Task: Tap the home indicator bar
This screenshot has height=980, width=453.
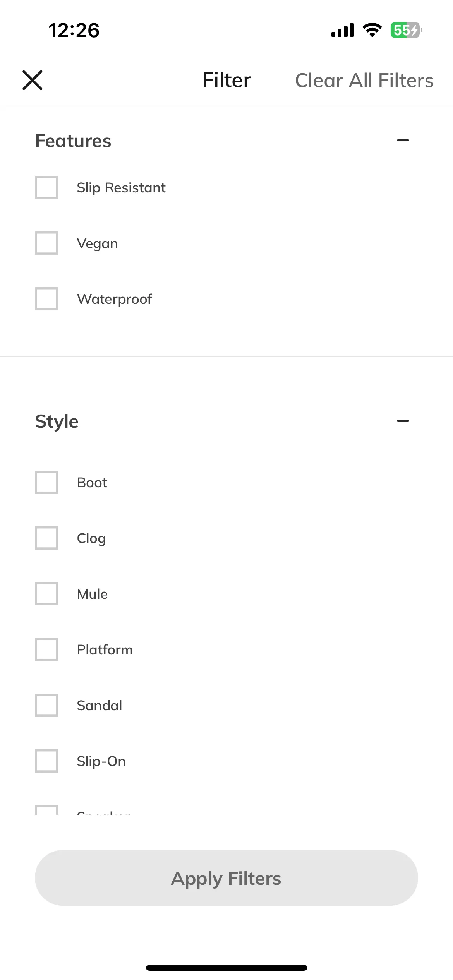Action: [226, 968]
